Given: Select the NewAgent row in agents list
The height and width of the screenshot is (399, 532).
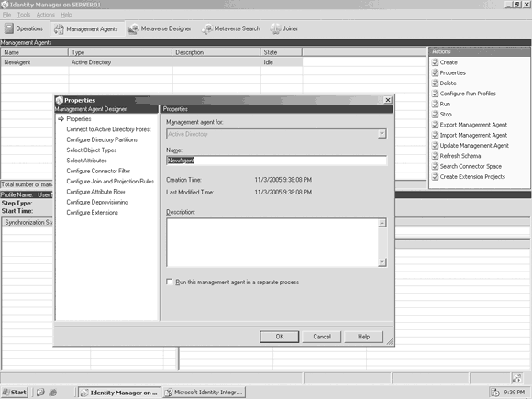Looking at the screenshot, I should pyautogui.click(x=151, y=62).
